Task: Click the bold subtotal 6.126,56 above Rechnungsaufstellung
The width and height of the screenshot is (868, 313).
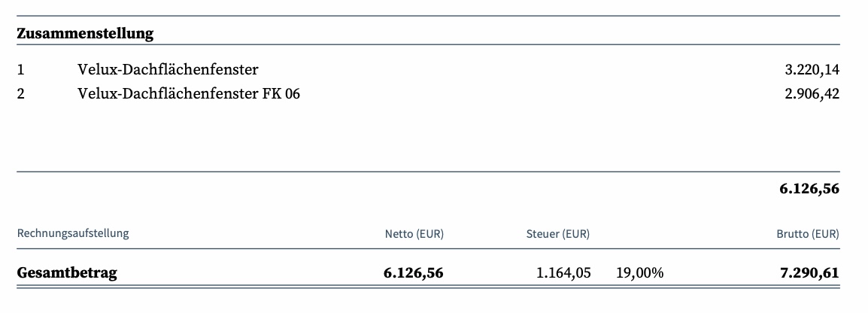Action: [809, 189]
